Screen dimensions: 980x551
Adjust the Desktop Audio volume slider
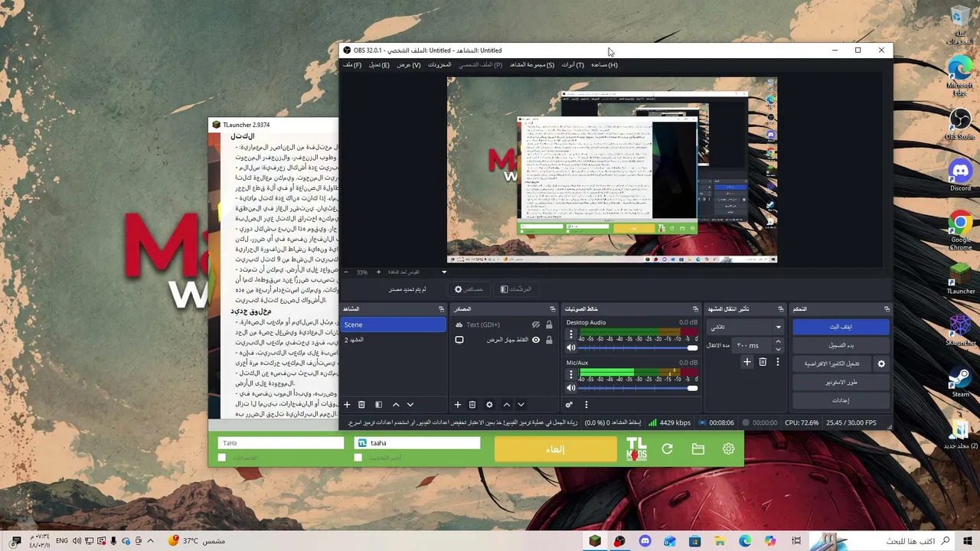639,348
